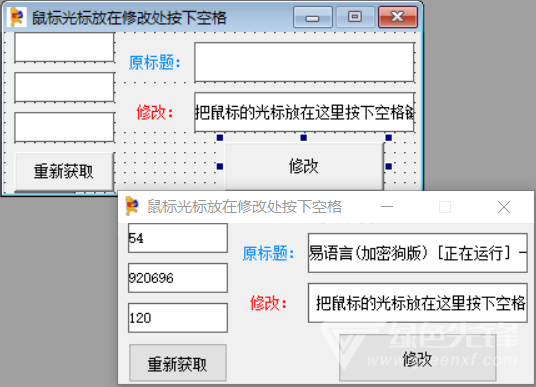
Task: Click 重新获取 button in the design form
Action: (64, 172)
